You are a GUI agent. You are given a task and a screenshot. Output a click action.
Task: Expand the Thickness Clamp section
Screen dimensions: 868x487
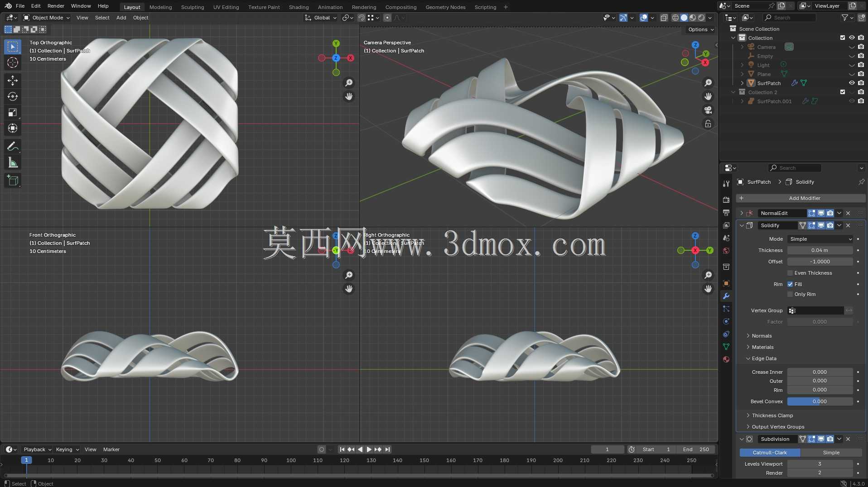772,415
